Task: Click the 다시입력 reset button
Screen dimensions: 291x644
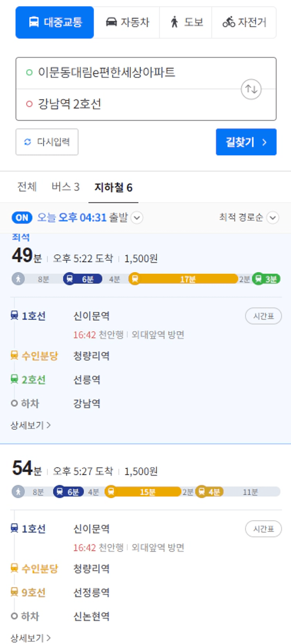Action: click(47, 142)
